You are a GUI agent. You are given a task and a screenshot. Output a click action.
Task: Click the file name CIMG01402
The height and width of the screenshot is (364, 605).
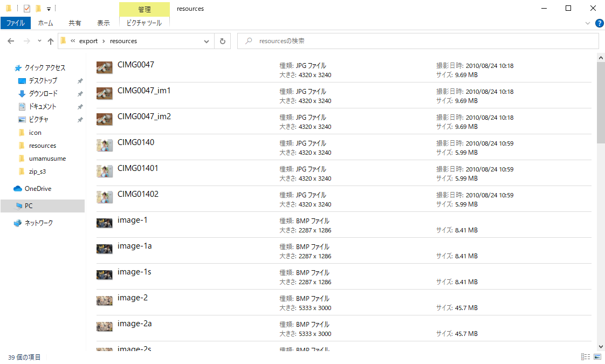pyautogui.click(x=137, y=194)
